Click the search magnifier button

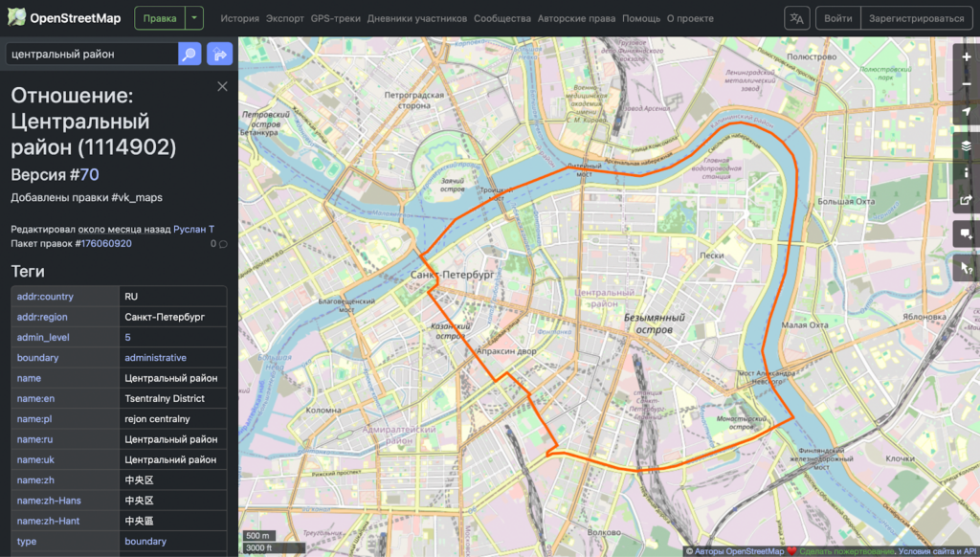(189, 55)
